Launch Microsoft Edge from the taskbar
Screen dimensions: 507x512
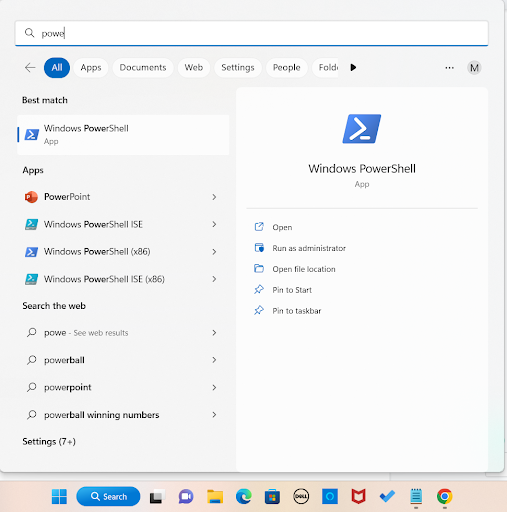click(x=244, y=497)
